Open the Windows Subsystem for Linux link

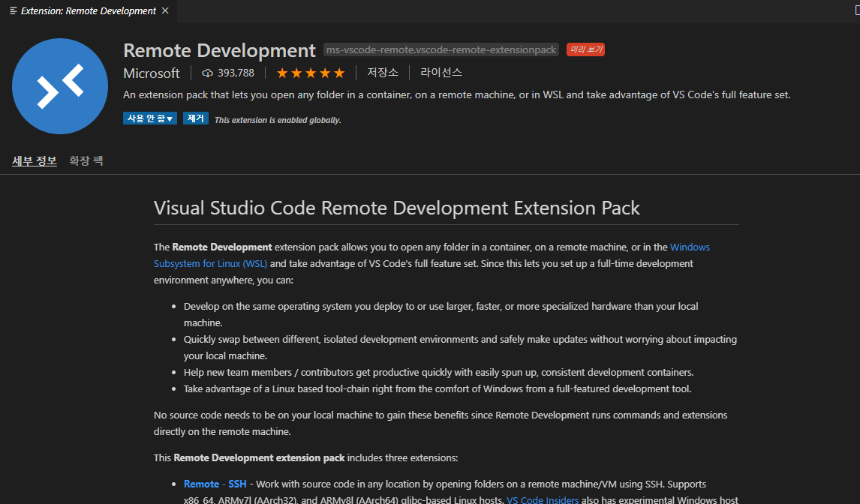tap(432, 256)
